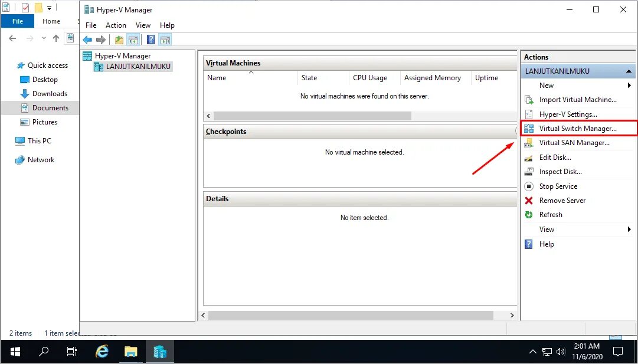
Task: Click the blue Help toolbar icon
Action: pyautogui.click(x=150, y=40)
